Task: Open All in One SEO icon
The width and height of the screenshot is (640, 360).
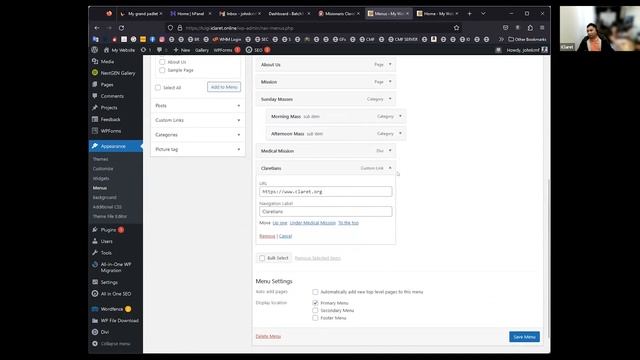Action: (95, 293)
